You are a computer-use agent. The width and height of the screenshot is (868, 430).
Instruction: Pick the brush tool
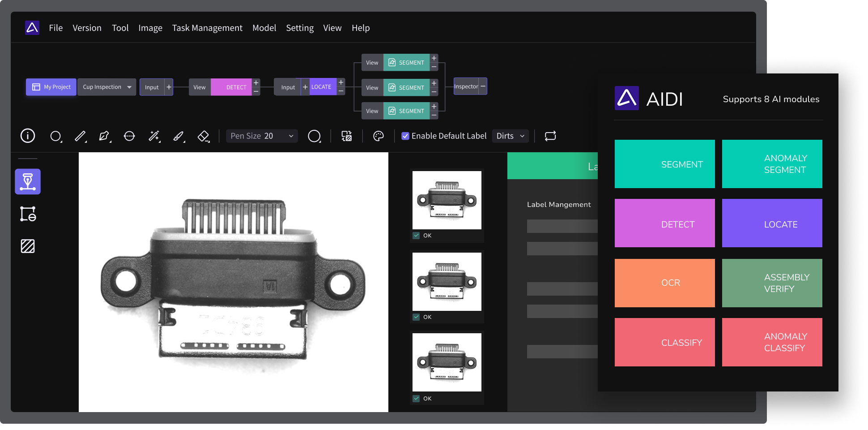click(179, 136)
